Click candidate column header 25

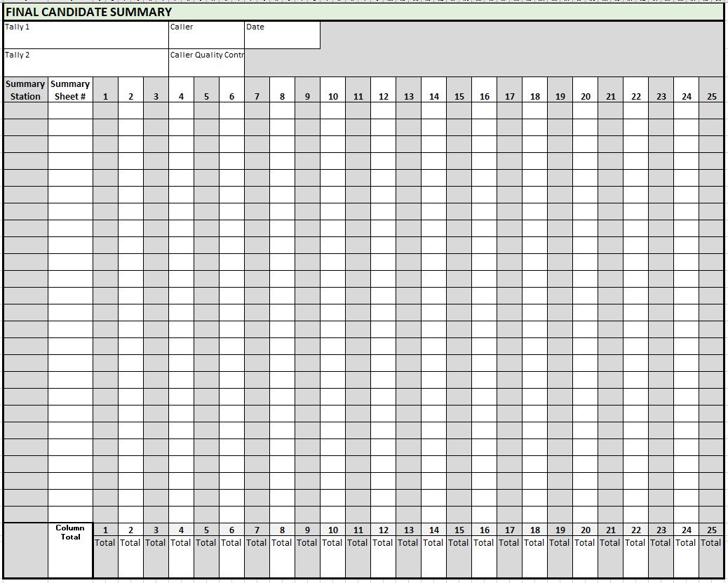click(x=711, y=95)
